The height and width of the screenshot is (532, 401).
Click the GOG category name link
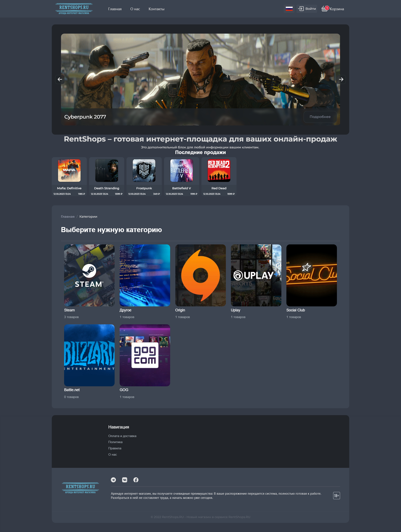coord(124,390)
